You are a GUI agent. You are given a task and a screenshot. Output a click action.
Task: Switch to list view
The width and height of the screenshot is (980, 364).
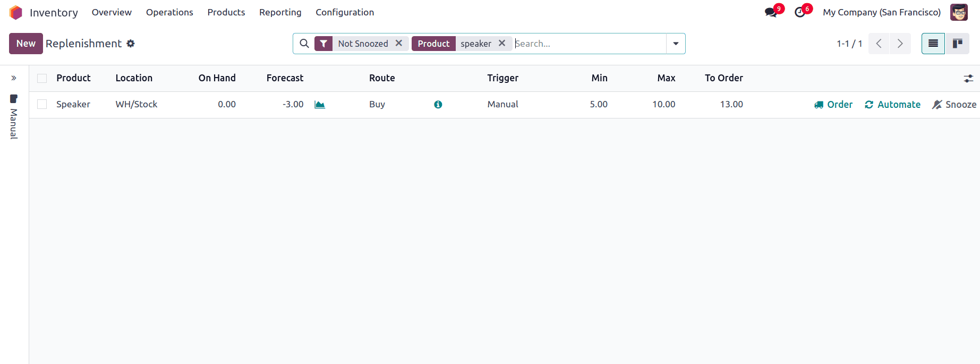point(933,44)
